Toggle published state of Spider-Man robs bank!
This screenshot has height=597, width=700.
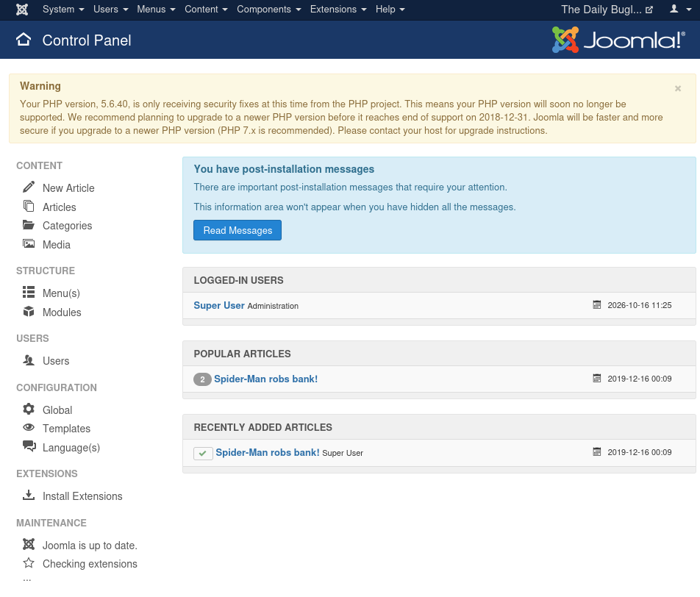(203, 453)
